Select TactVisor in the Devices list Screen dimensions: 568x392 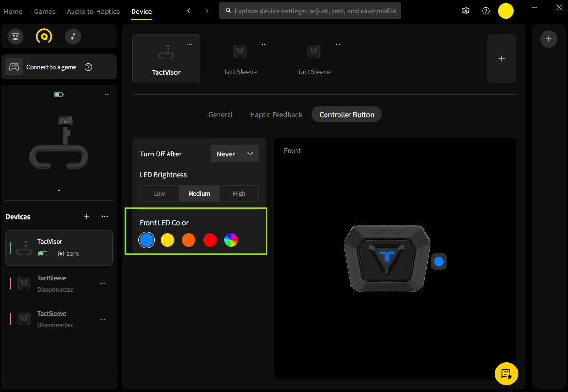[x=59, y=248]
